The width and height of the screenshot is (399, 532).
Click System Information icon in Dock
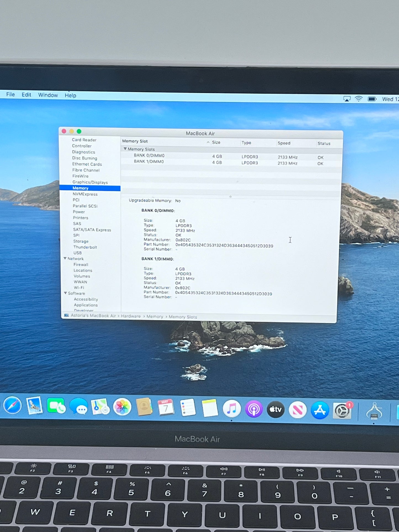pos(374,411)
